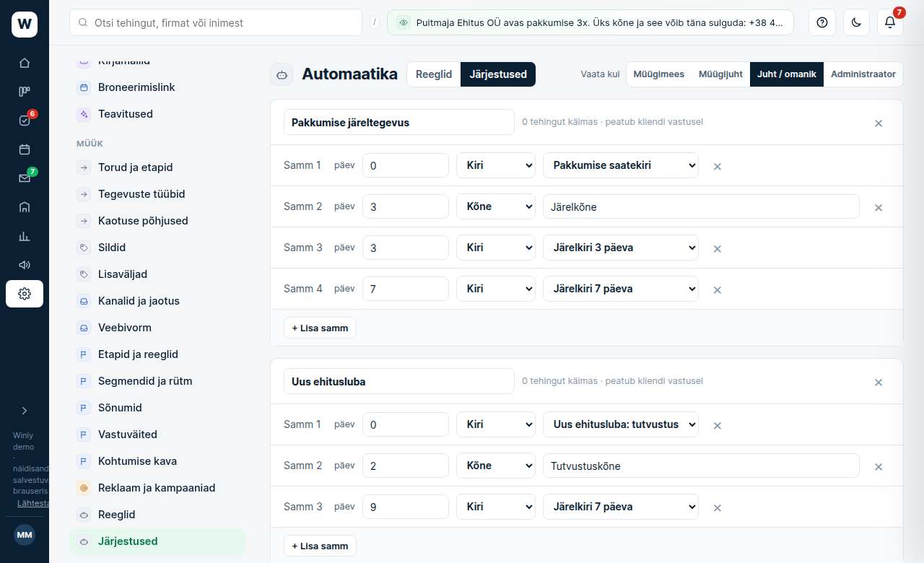Remove the Järelkiri 3 päeva step
The image size is (924, 563).
coord(718,248)
